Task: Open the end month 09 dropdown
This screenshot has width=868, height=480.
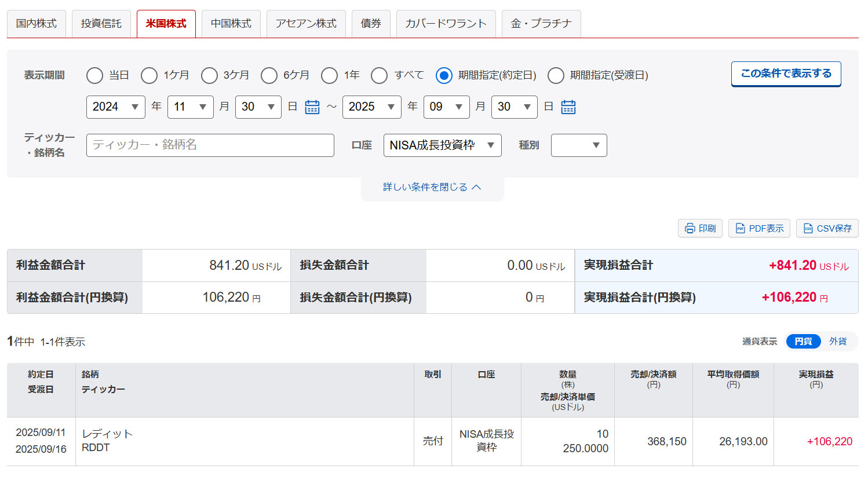Action: (x=446, y=107)
